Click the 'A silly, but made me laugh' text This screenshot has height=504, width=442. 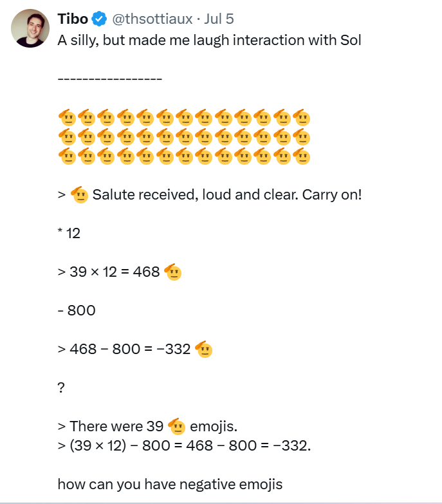click(x=210, y=41)
